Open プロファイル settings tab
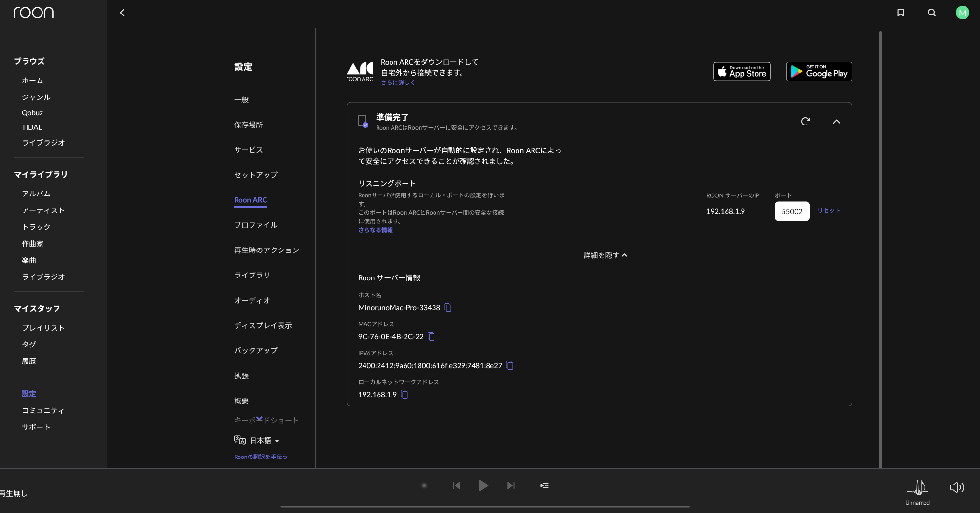Viewport: 980px width, 513px height. coord(256,225)
